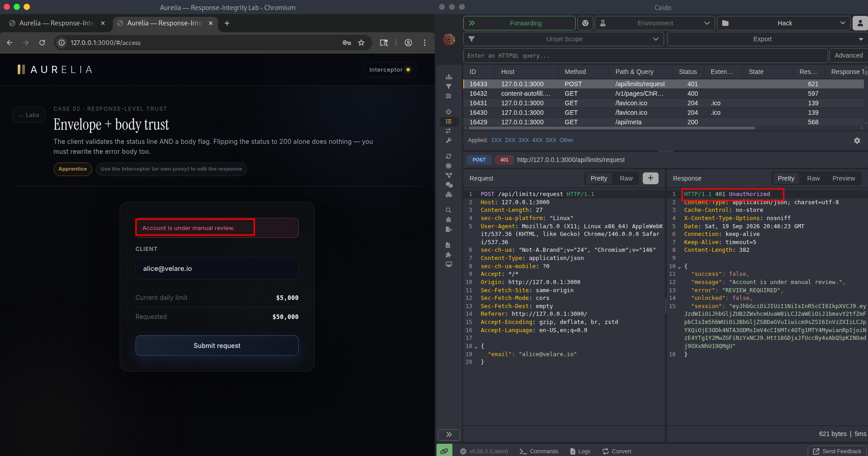Image resolution: width=868 pixels, height=456 pixels.
Task: Open Plugins puzzle icon in Caido sidebar
Action: [449, 255]
